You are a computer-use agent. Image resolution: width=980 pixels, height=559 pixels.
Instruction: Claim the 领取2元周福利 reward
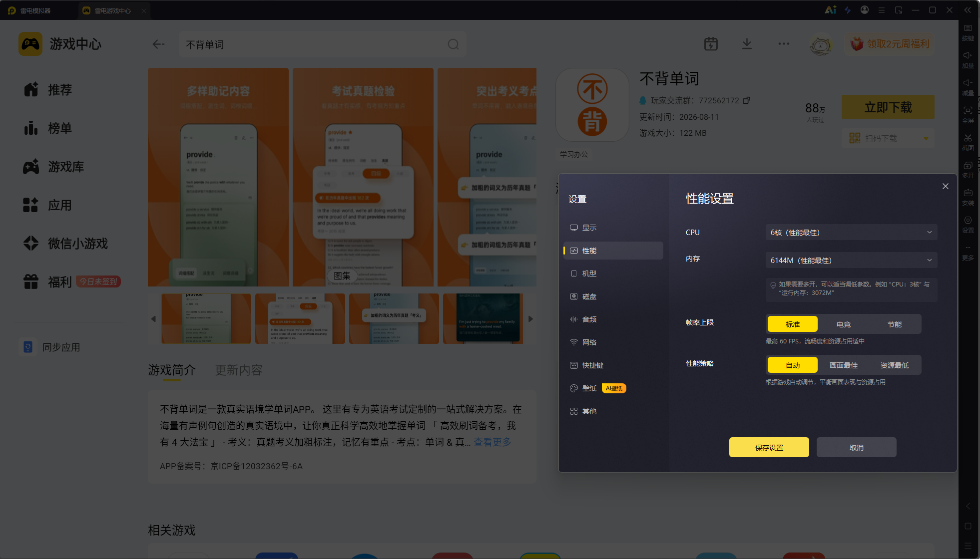pyautogui.click(x=890, y=44)
